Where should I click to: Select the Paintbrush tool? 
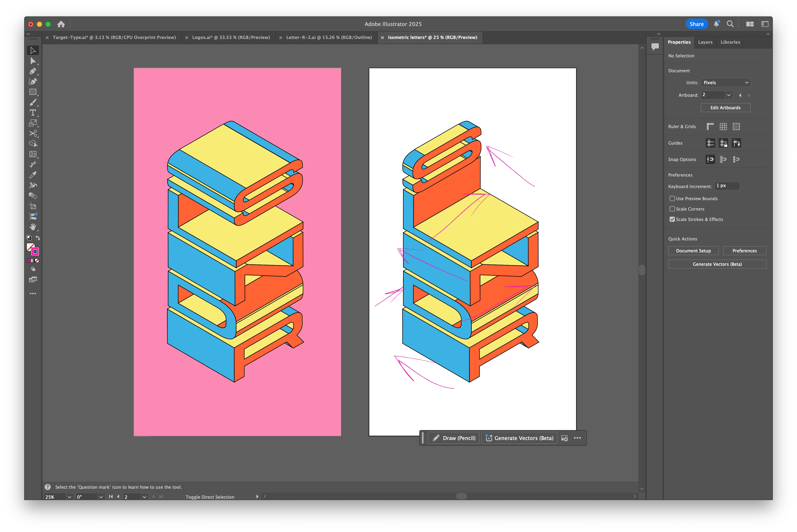[x=32, y=102]
